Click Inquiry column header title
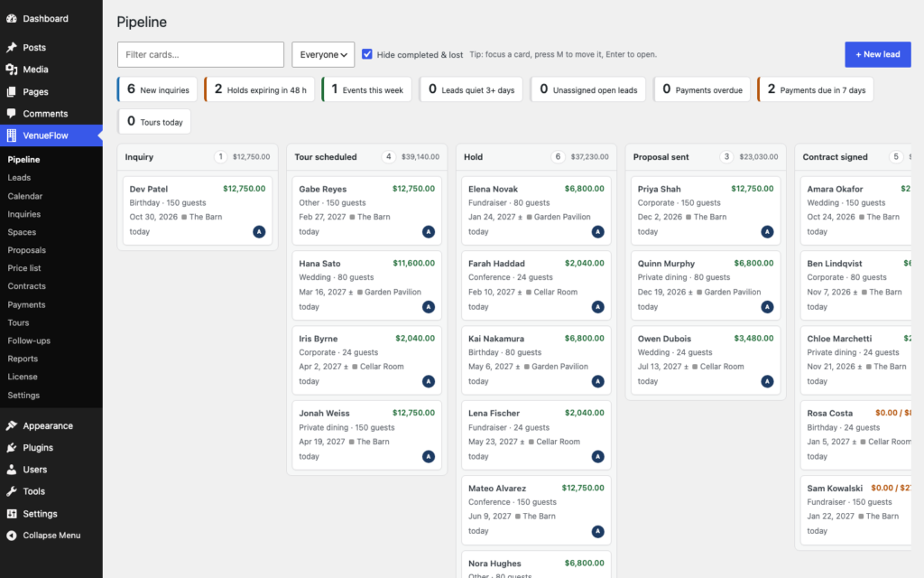 (139, 157)
